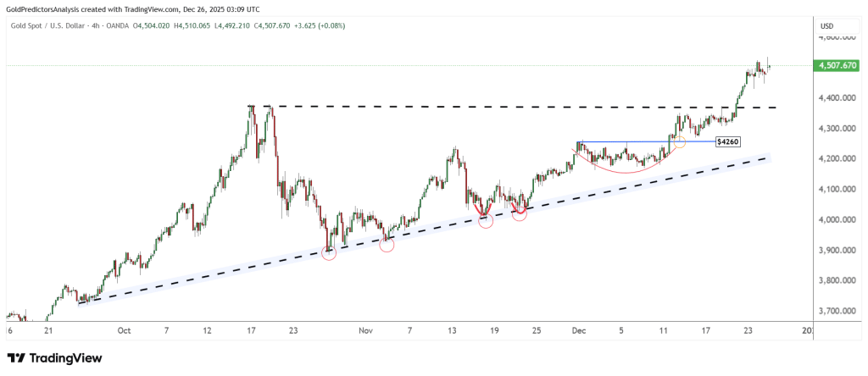
Task: Click the 4,000.000 level on price axis
Action: (x=834, y=220)
